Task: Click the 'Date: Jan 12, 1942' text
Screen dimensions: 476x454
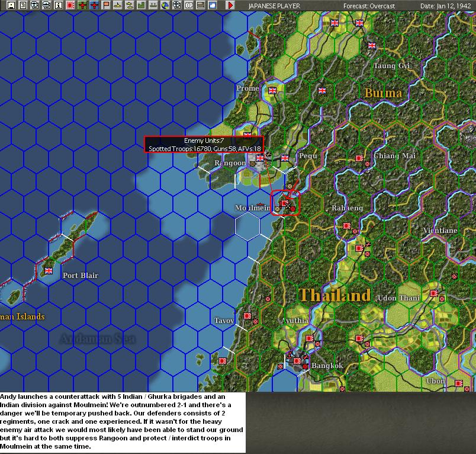Action: [445, 6]
